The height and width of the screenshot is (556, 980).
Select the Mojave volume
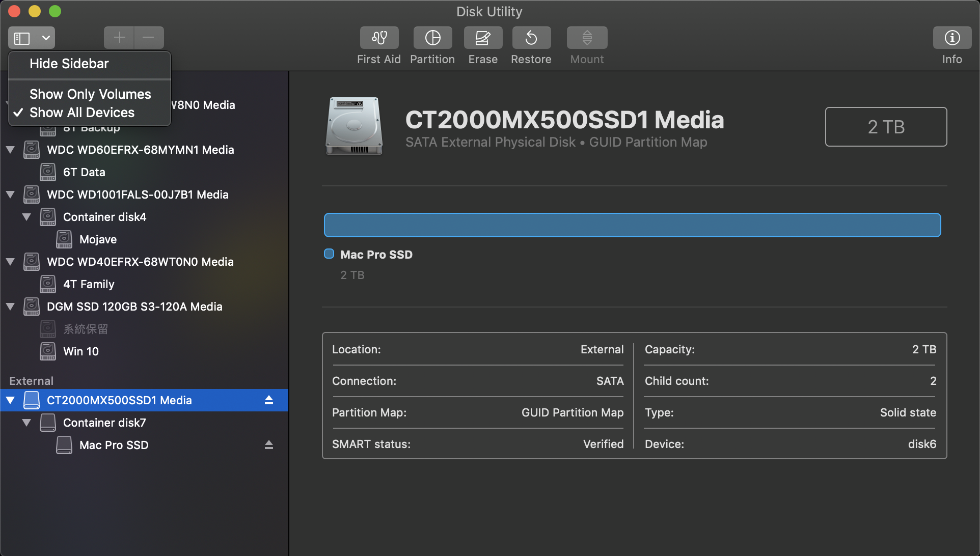(x=144, y=239)
